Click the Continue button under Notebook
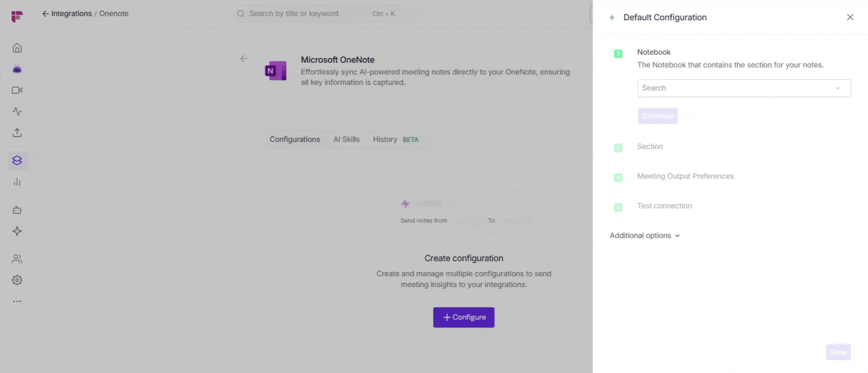The height and width of the screenshot is (373, 868). coord(657,116)
